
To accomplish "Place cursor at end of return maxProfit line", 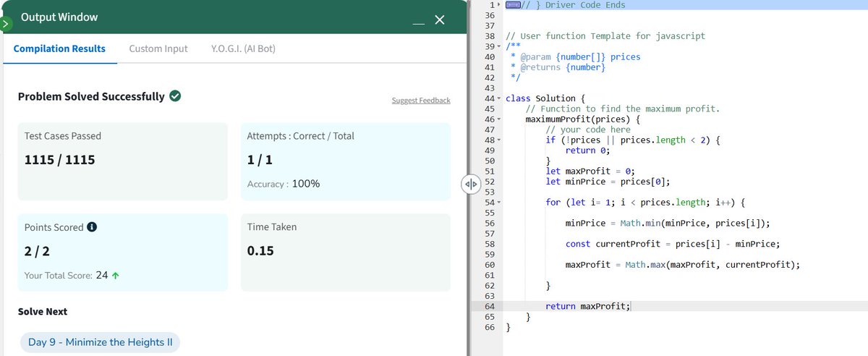I will (631, 306).
